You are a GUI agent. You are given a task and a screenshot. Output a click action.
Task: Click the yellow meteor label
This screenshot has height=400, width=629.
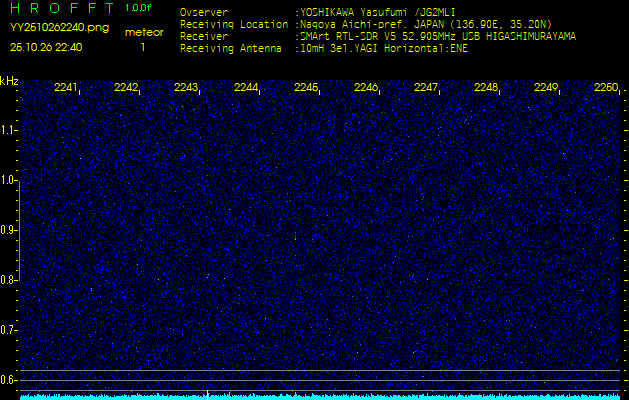(144, 32)
